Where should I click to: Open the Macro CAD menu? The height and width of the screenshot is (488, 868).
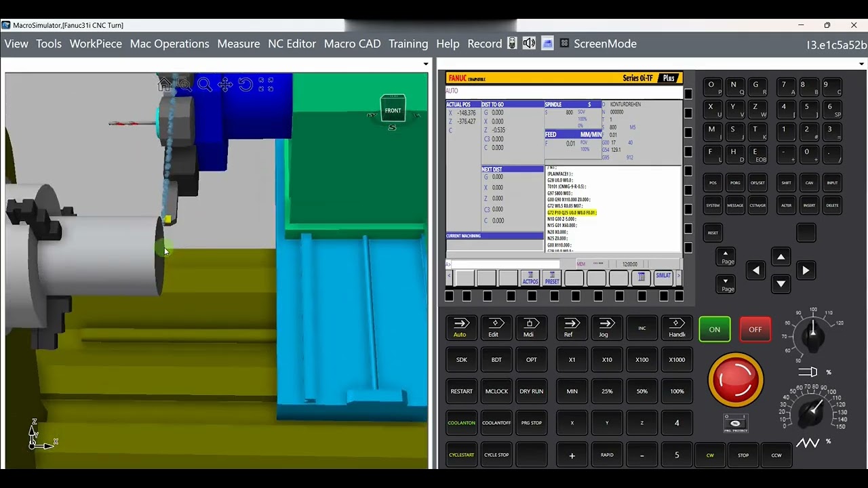coord(352,43)
